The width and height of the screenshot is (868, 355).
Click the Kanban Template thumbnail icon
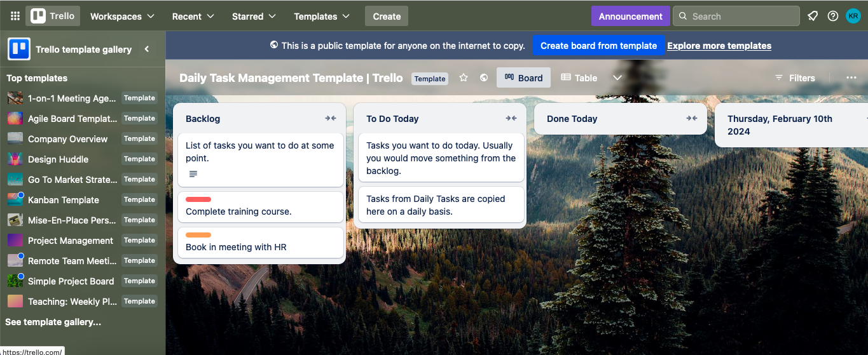(15, 199)
